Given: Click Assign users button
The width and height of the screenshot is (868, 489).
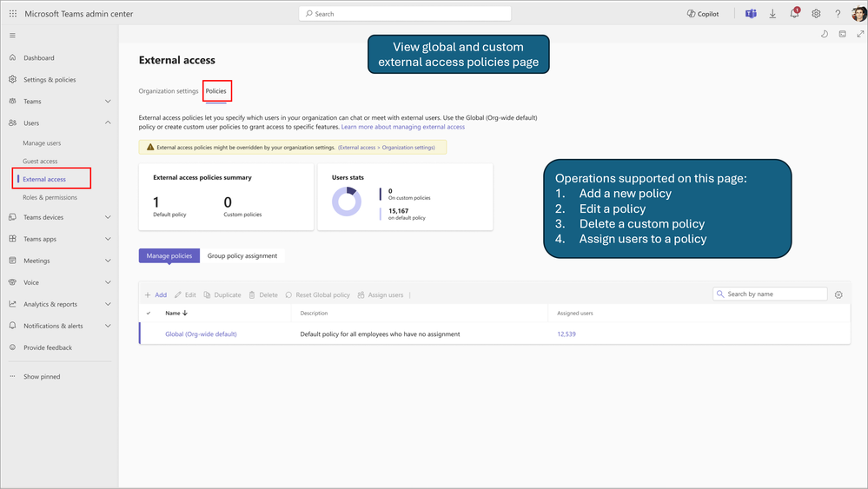Looking at the screenshot, I should pyautogui.click(x=381, y=294).
